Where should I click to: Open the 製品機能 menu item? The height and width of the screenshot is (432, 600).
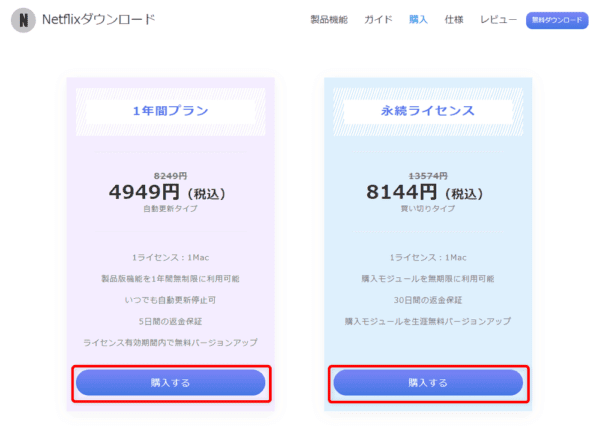point(329,20)
